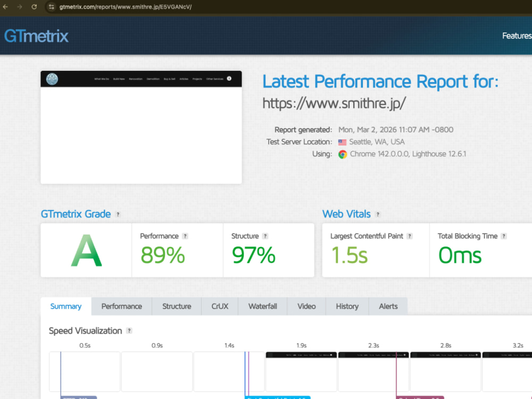This screenshot has height=399, width=532.
Task: Open the CrUX tab
Action: [x=220, y=306]
